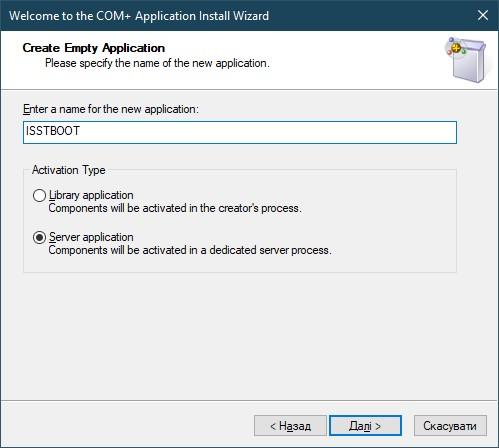Viewport: 499px width, 448px height.
Task: Select the Server application radio button
Action: 39,237
